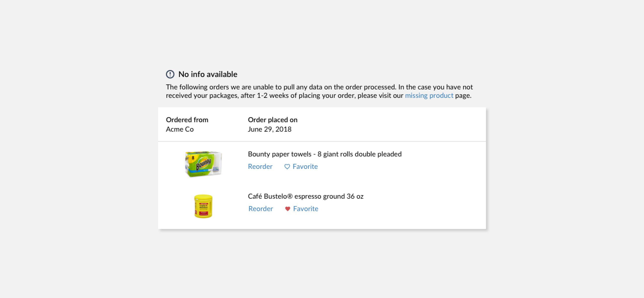Favorite the Bounty paper towels text link
Viewport: 644px width, 298px height.
tap(305, 167)
